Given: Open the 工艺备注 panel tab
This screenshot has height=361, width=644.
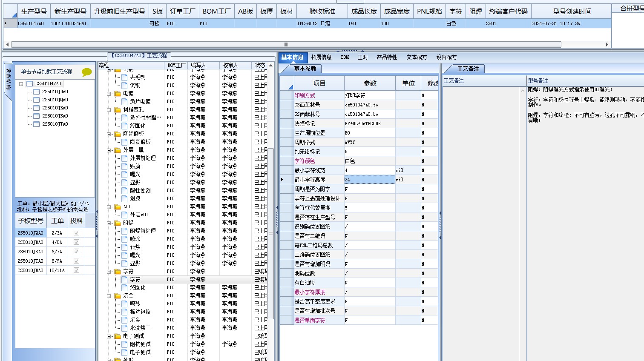Looking at the screenshot, I should tap(468, 69).
